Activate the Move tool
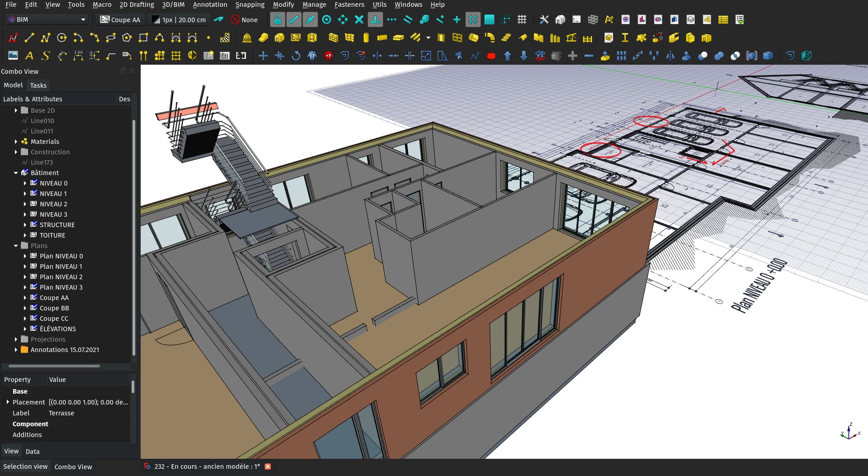 coord(263,56)
